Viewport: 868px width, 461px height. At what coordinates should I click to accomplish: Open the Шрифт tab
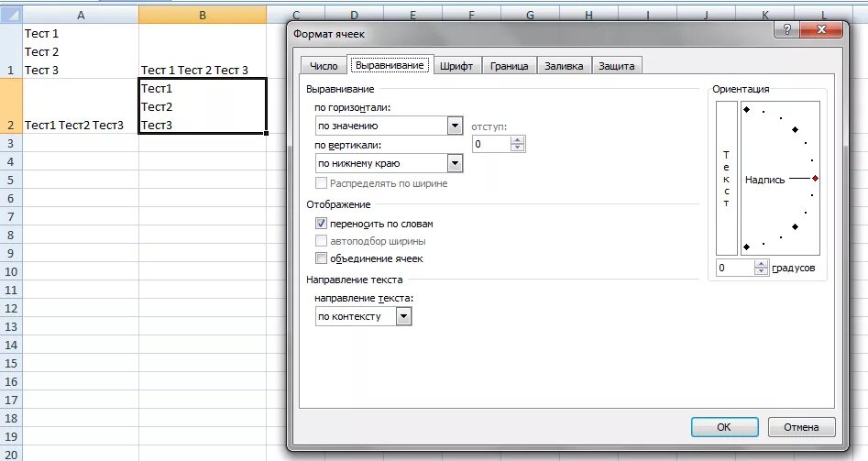(x=456, y=66)
